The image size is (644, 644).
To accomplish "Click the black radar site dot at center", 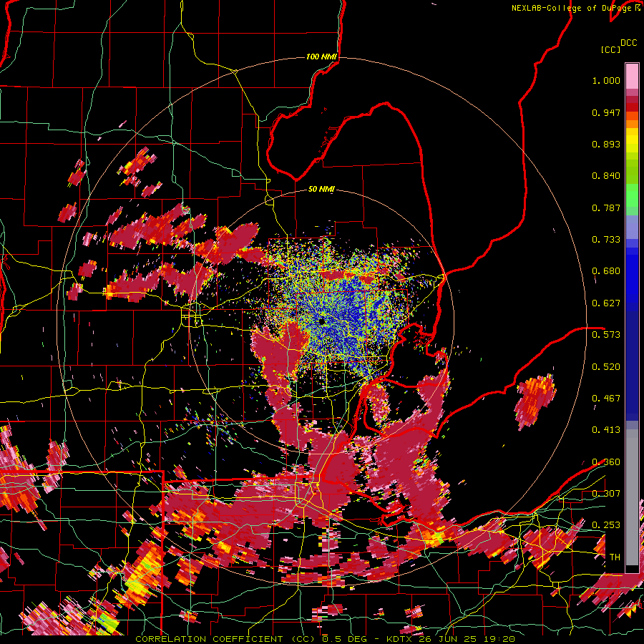I will pos(321,321).
